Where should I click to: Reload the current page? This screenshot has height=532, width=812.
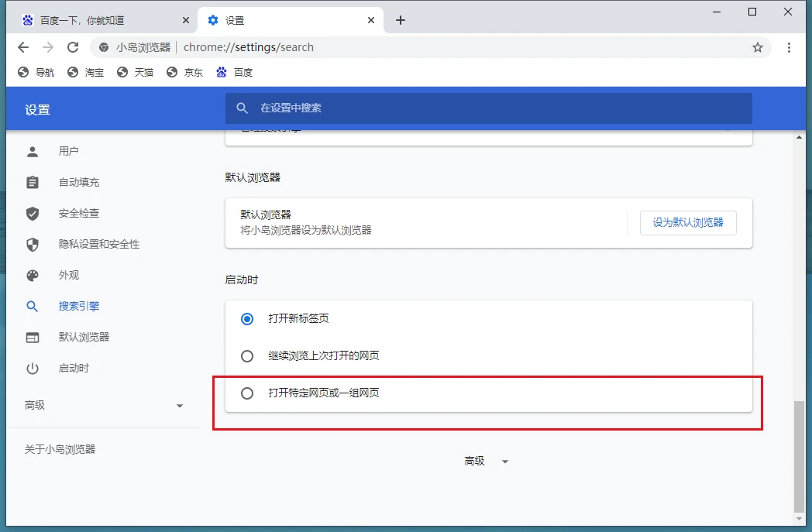point(73,47)
